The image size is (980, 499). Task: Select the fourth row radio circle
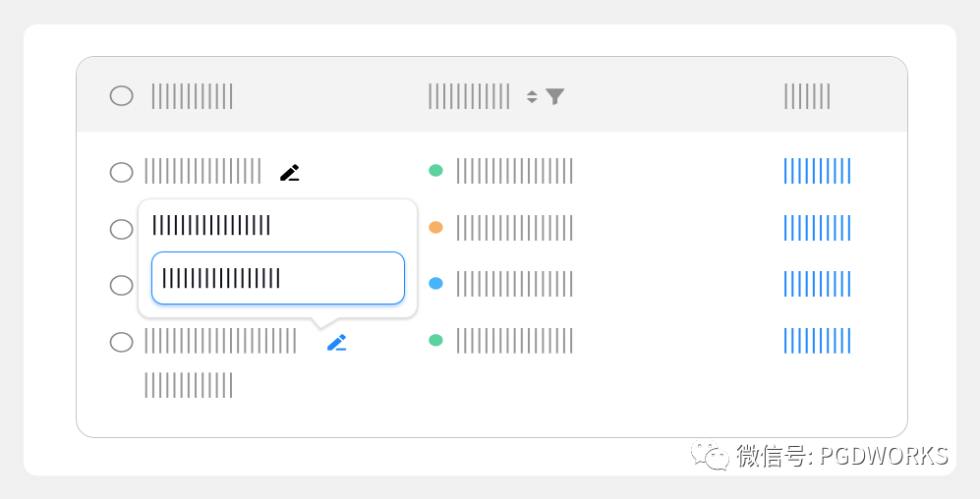click(x=121, y=342)
